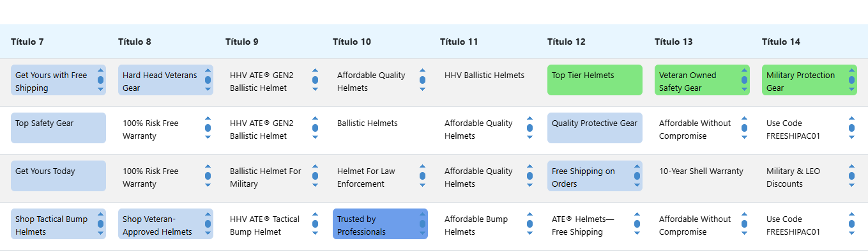Click down arrow in "Shop Tactical Bump Helmets" cell
868x252 pixels.
pos(100,233)
